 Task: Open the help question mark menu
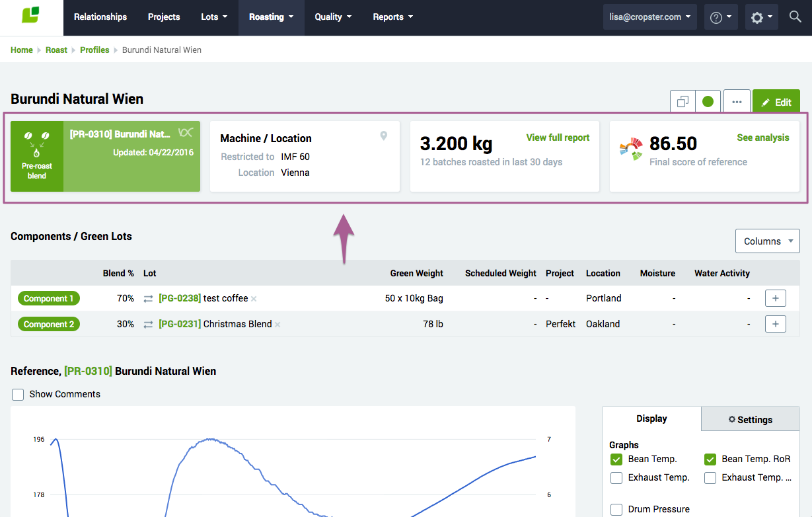click(721, 17)
